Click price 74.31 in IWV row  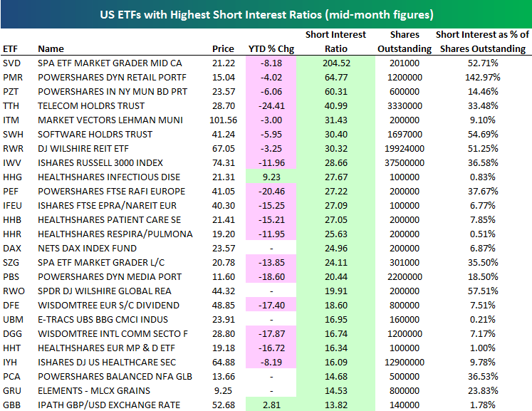(x=223, y=163)
